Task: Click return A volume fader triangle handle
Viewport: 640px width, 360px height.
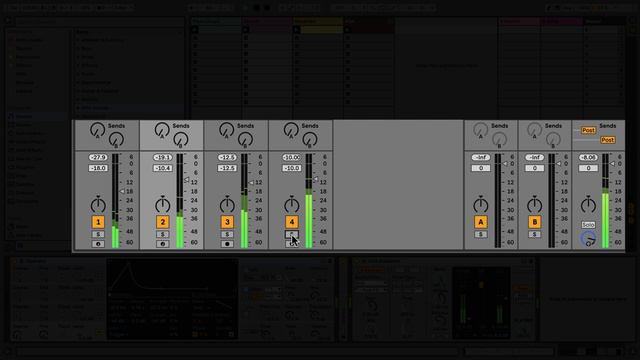Action: click(x=504, y=164)
